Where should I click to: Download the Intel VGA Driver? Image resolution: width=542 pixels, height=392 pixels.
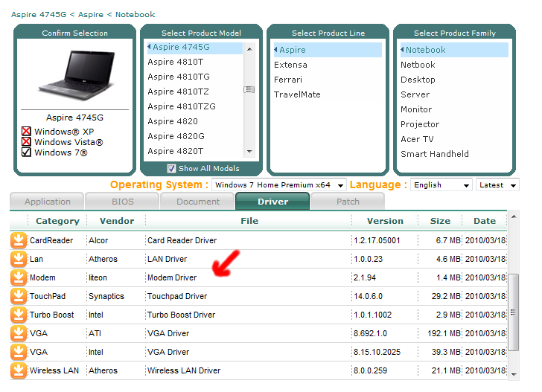[19, 353]
